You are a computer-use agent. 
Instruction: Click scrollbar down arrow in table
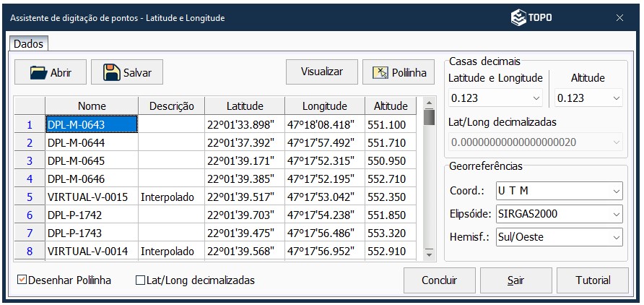point(429,254)
